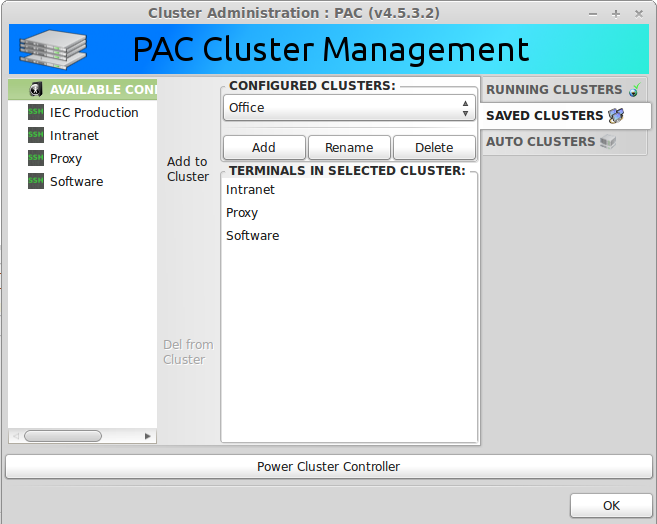Click the Rename cluster button

349,147
